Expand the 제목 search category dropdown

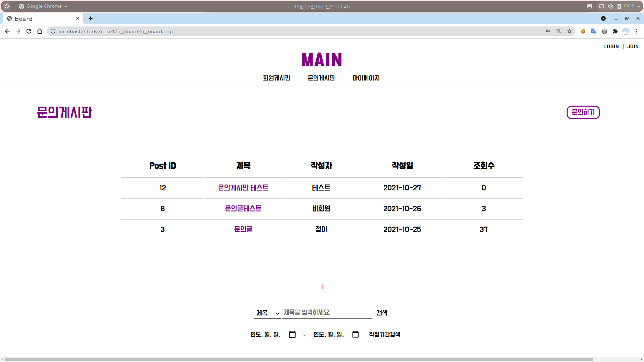coord(267,313)
